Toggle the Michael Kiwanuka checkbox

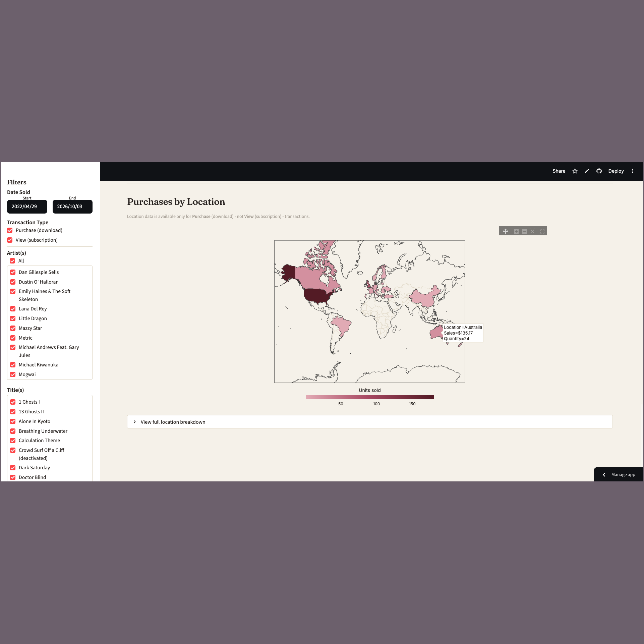[13, 365]
